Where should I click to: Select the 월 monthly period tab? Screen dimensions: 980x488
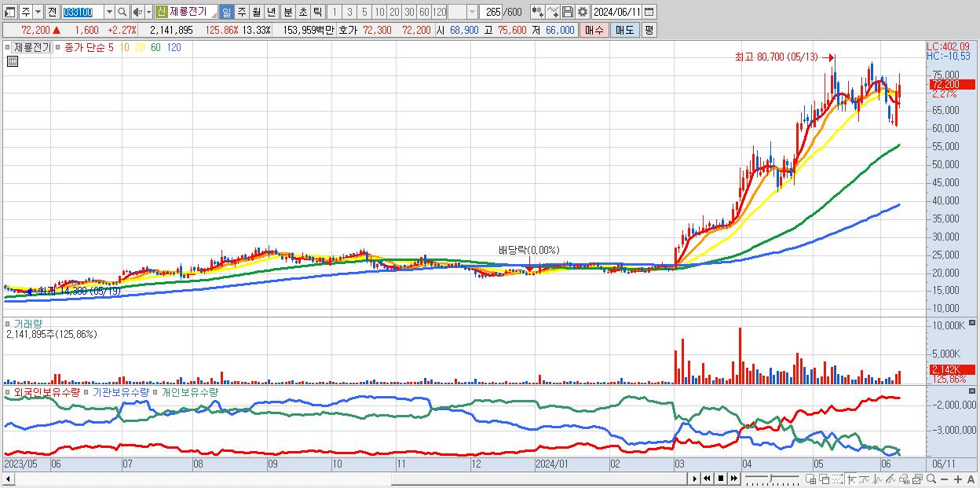click(256, 12)
